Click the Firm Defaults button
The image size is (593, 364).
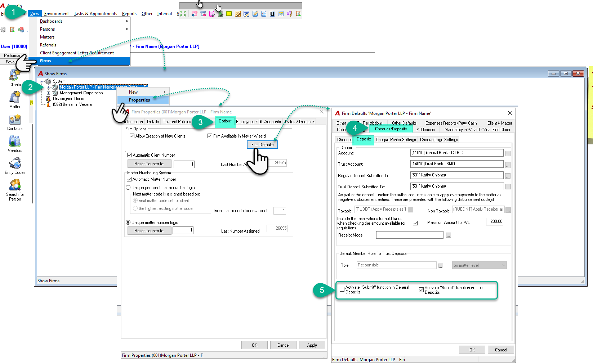tap(262, 145)
